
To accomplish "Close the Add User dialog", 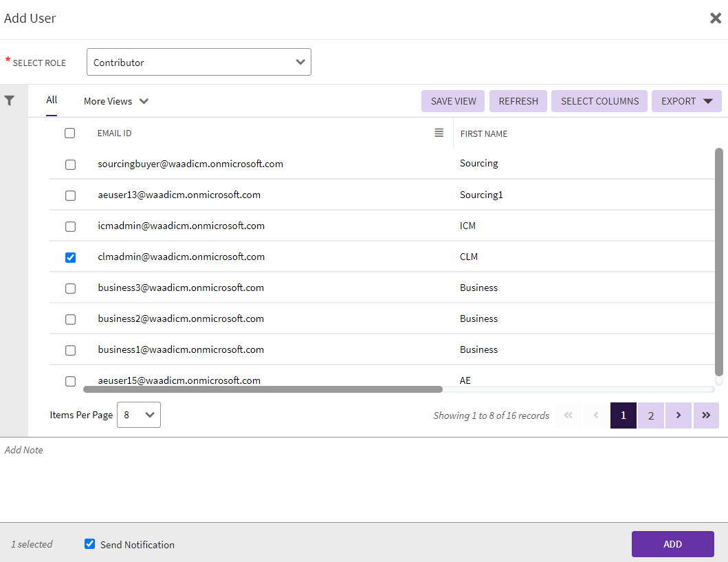I will pyautogui.click(x=715, y=19).
